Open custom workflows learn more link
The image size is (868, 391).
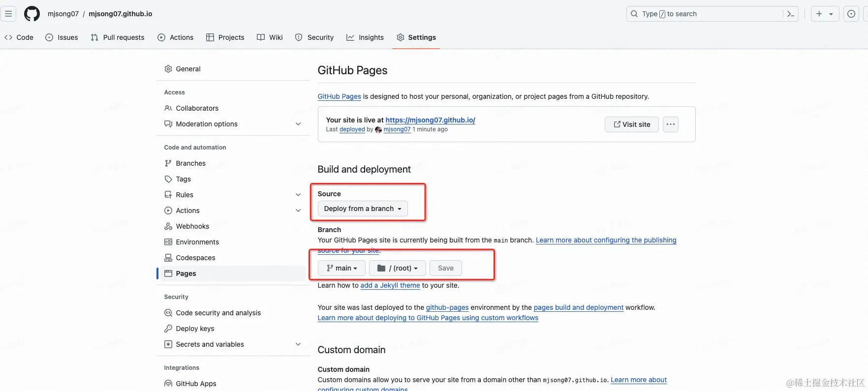[x=428, y=318]
